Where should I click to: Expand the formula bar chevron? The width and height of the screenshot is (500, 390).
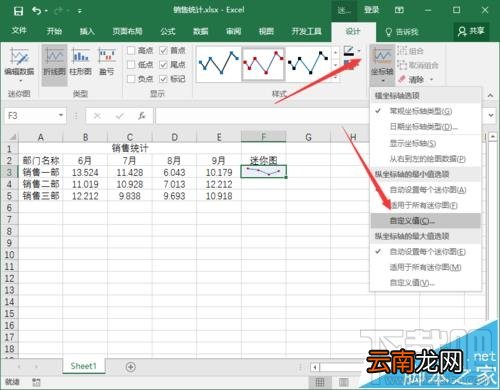point(491,115)
